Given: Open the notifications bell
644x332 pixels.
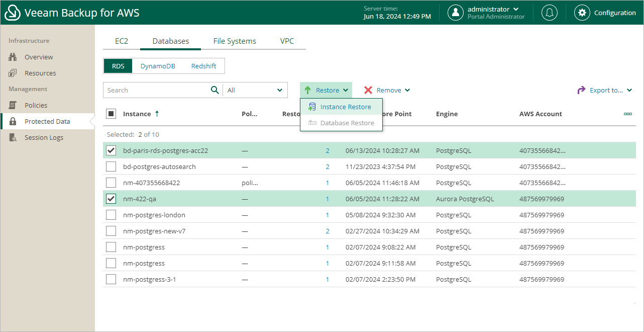Looking at the screenshot, I should pos(550,13).
